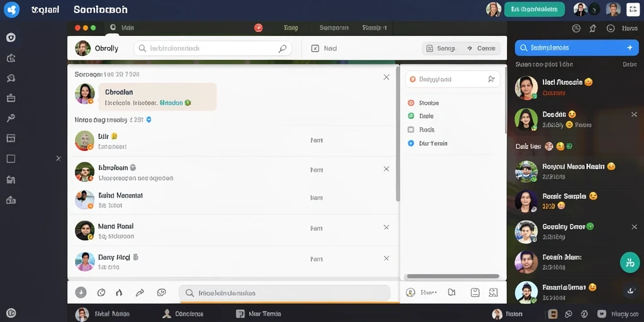Click the search field next to Obrolly
The width and height of the screenshot is (644, 322).
tap(213, 48)
